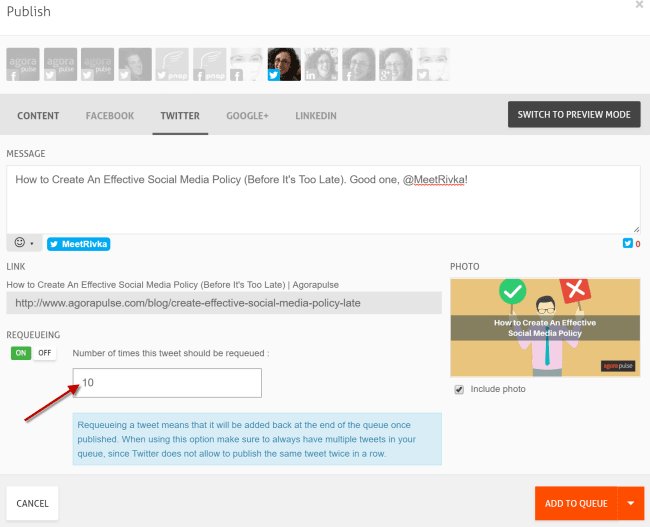Click Switch to Preview Mode button
This screenshot has width=650, height=527.
(574, 114)
